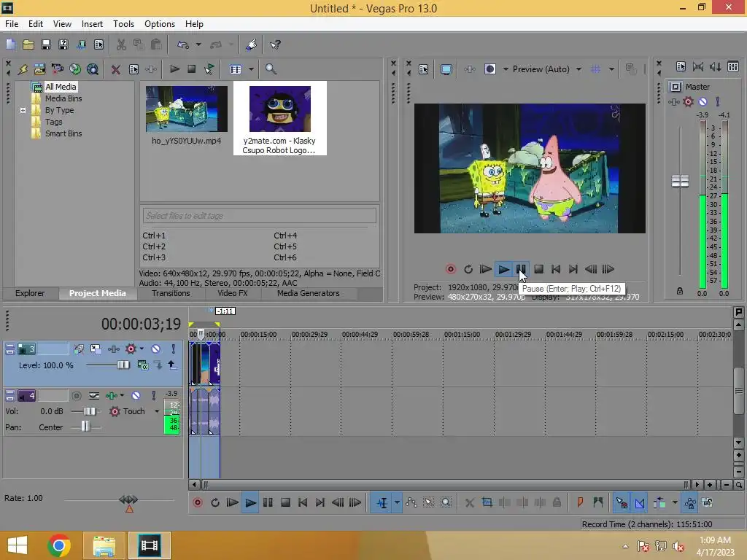Image resolution: width=747 pixels, height=560 pixels.
Task: Click Play button in preview window
Action: click(x=503, y=269)
